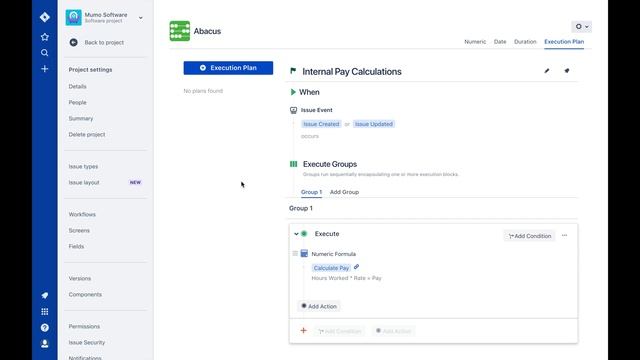The height and width of the screenshot is (360, 640).
Task: Open the Calculate Pay link icon
Action: 356,267
